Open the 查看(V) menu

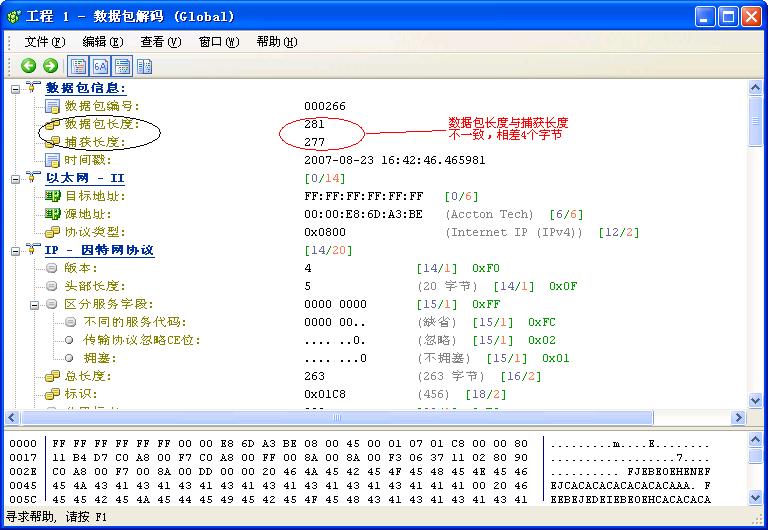(x=160, y=42)
